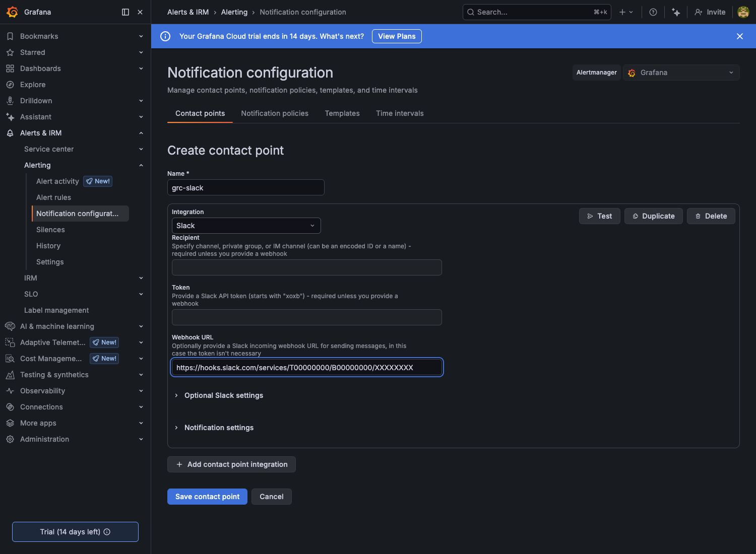Switch to Time intervals tab
This screenshot has width=756, height=554.
coord(400,113)
